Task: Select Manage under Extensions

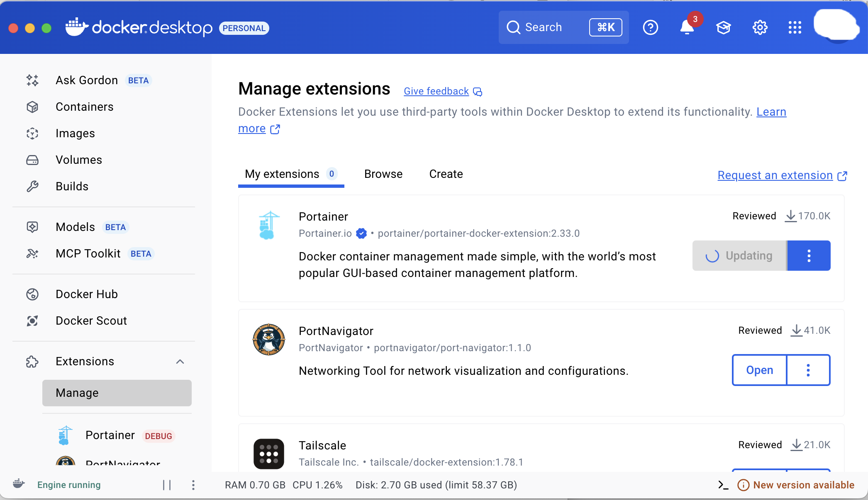Action: (117, 393)
